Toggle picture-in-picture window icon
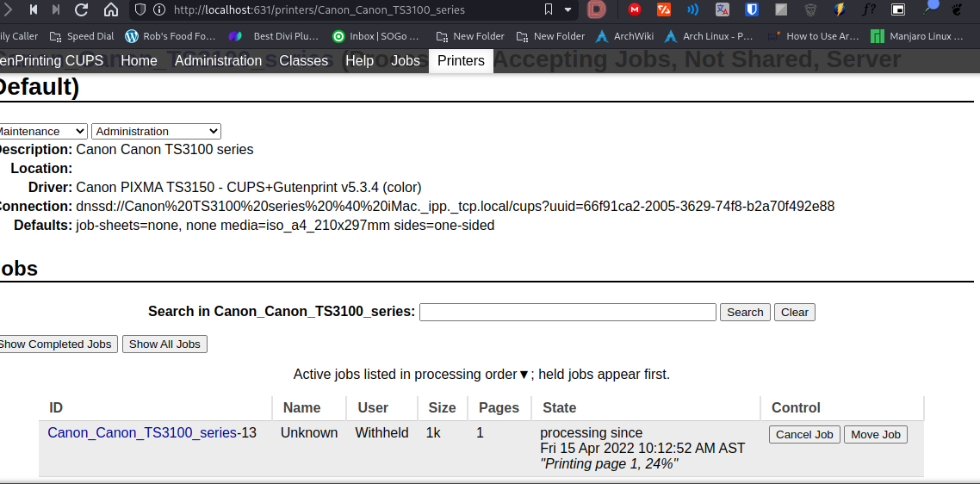 (x=898, y=9)
